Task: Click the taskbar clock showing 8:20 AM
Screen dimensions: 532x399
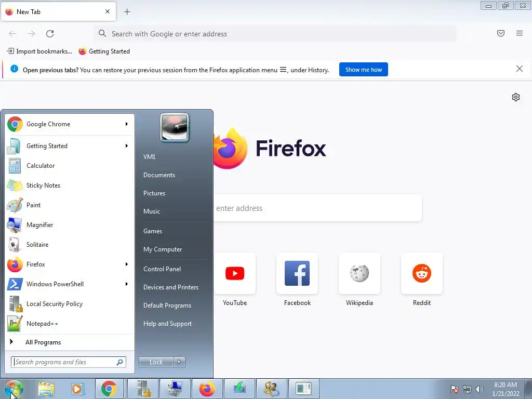Action: [506, 389]
